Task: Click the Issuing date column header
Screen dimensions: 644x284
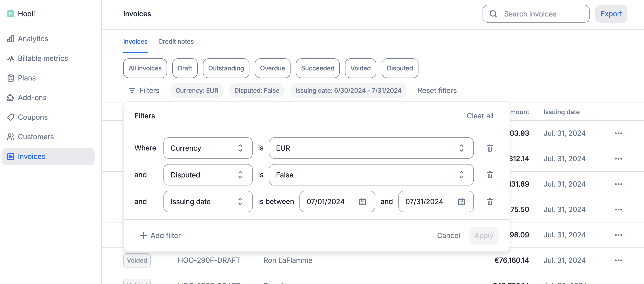Action: click(561, 112)
